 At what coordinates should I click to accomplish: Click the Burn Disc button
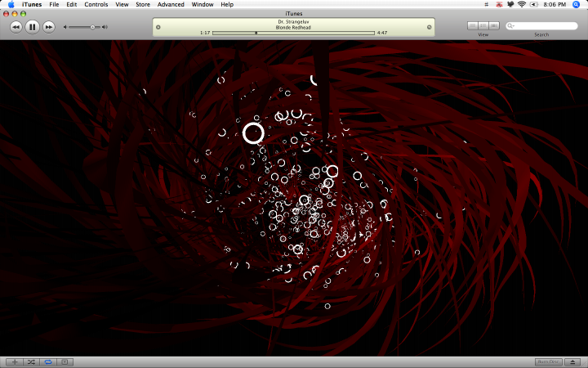point(548,362)
